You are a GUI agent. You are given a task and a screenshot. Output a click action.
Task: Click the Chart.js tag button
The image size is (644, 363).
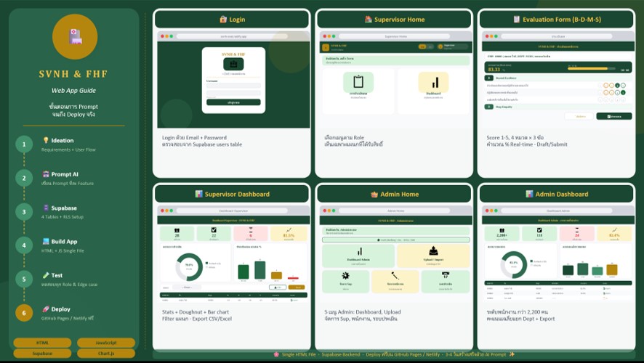(106, 353)
